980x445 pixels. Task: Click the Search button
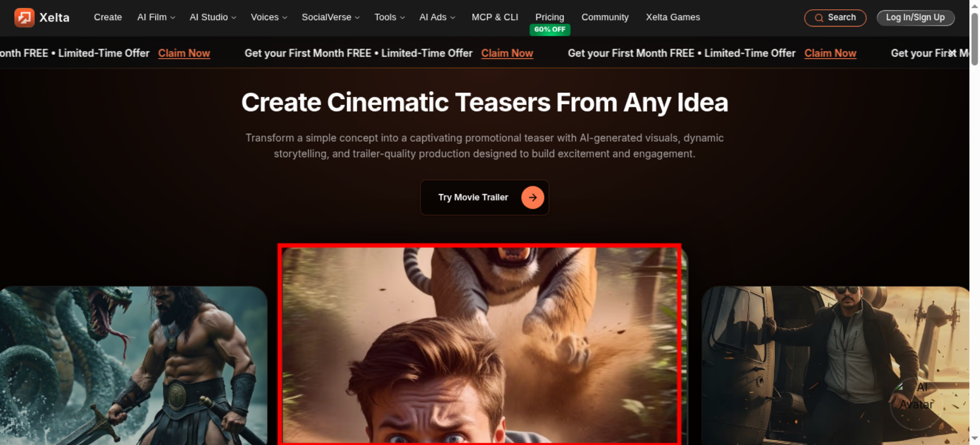tap(835, 18)
